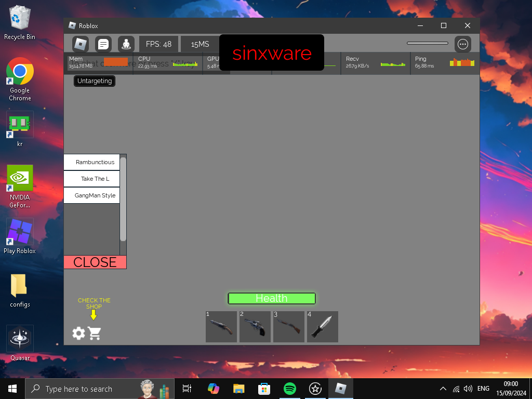Click the Ping stat panel

point(445,63)
